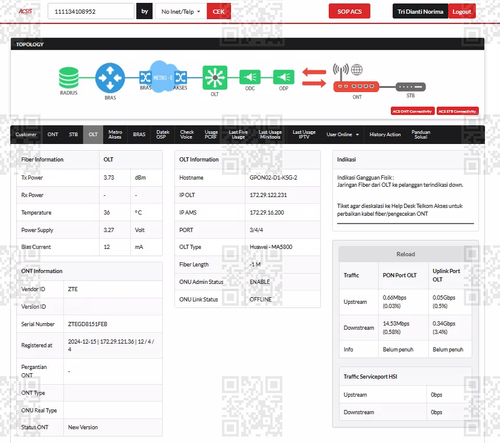Image resolution: width=500 pixels, height=443 pixels.
Task: Click the ODP node icon
Action: pyautogui.click(x=284, y=77)
